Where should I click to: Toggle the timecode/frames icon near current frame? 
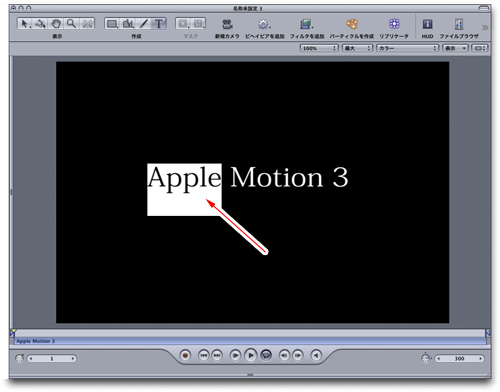pos(20,358)
